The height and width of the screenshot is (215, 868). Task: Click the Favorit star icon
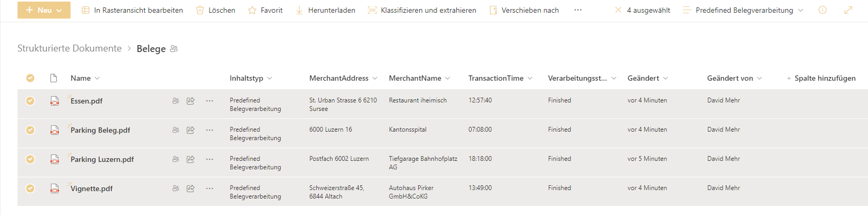pos(253,10)
